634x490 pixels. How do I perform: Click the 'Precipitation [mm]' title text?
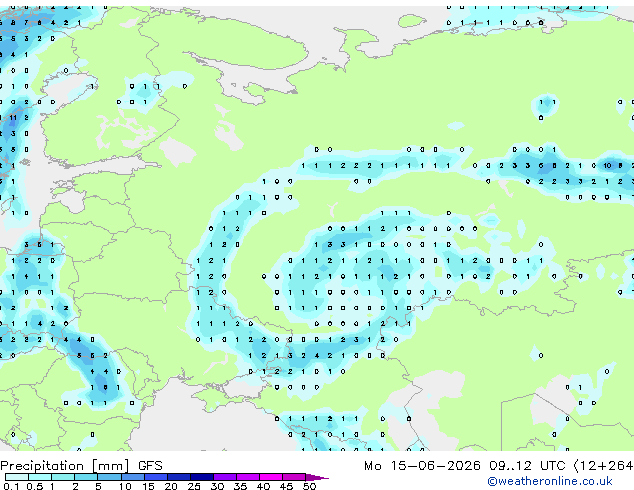65,466
